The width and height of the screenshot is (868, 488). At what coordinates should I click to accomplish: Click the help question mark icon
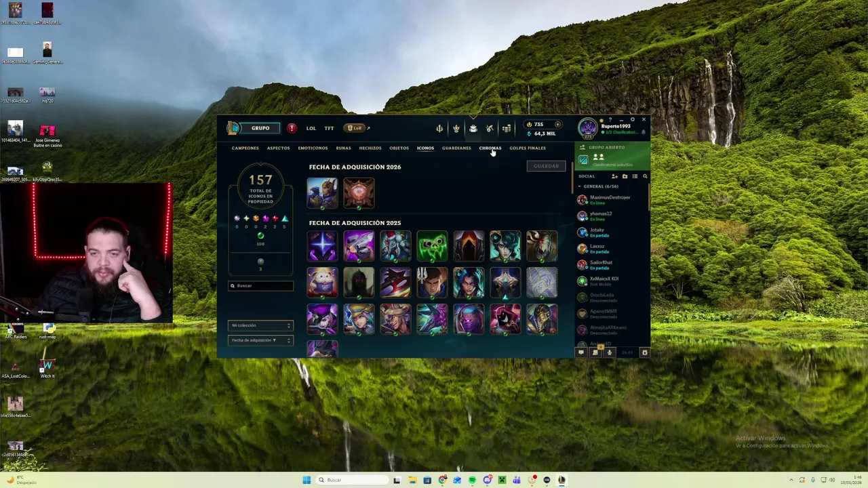pyautogui.click(x=610, y=119)
